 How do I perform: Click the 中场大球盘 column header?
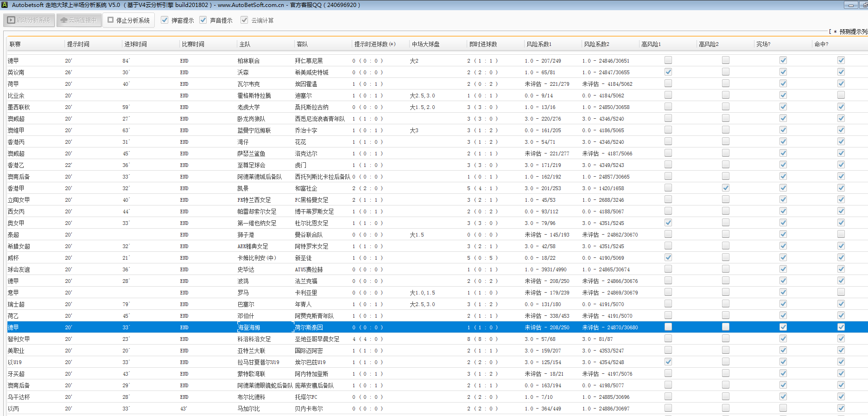click(x=425, y=44)
